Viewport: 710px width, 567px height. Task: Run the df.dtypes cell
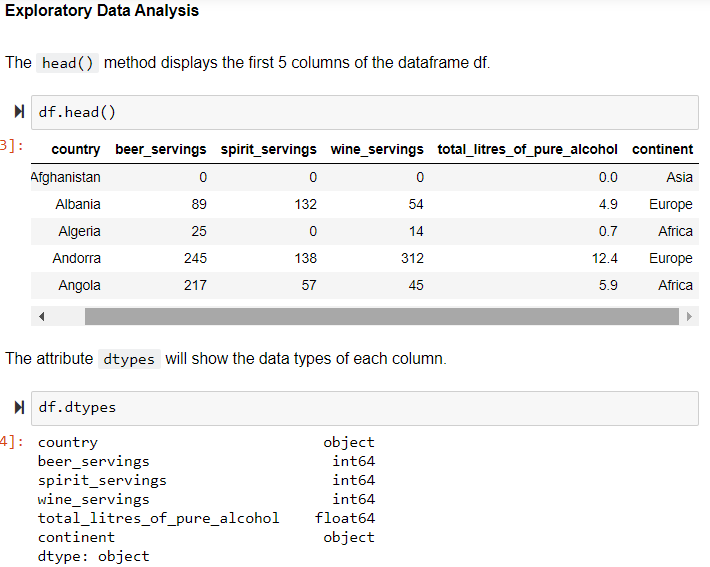19,407
